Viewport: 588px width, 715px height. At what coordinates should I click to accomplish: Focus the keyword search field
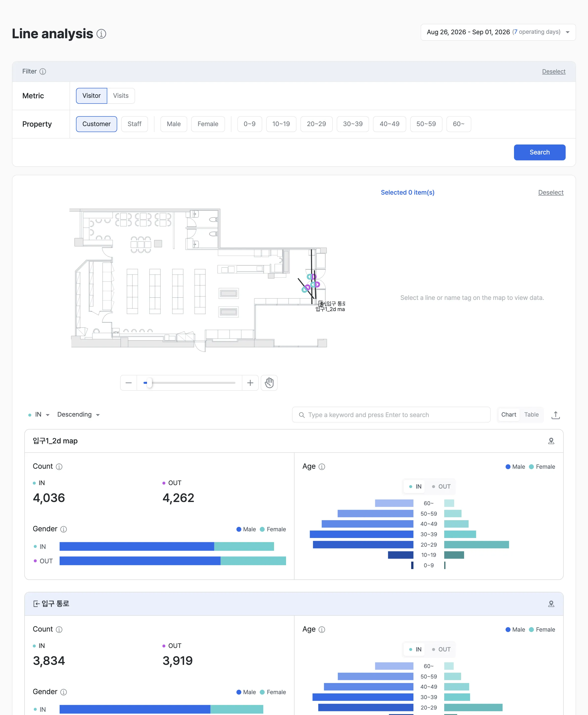(x=391, y=415)
